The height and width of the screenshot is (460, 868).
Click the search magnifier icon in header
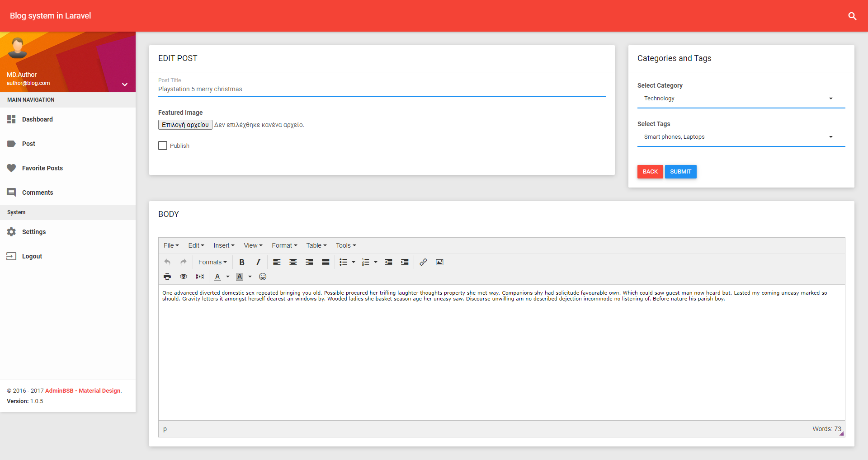pyautogui.click(x=852, y=16)
